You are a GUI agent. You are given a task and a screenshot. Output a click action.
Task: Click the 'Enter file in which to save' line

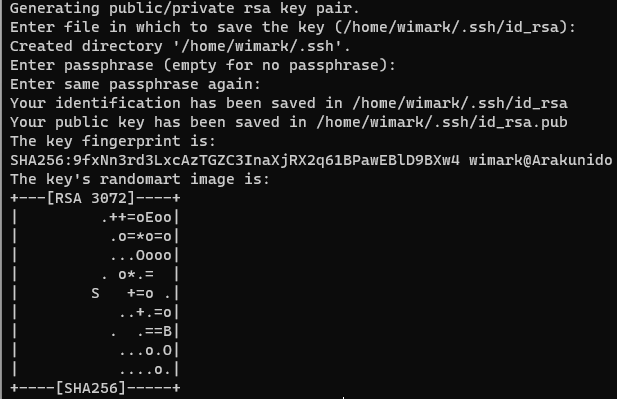[x=293, y=27]
